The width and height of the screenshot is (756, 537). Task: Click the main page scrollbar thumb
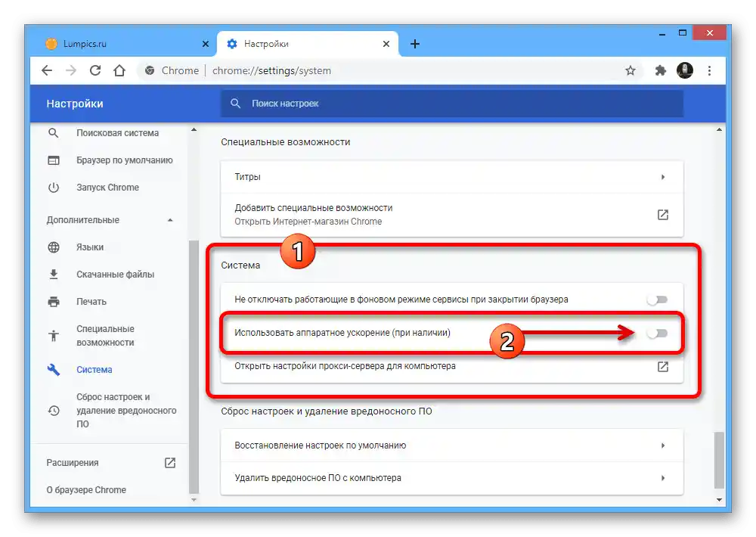(x=719, y=460)
